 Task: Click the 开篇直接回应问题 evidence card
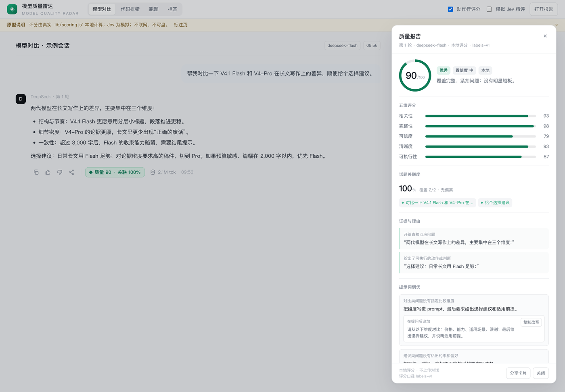[x=474, y=238]
